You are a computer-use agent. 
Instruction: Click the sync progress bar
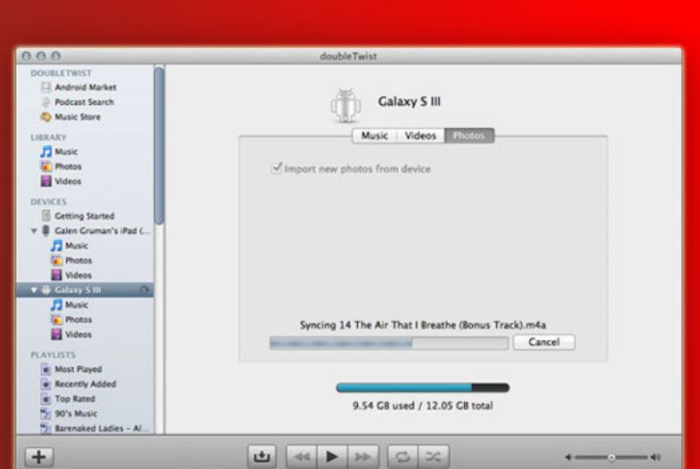pos(389,343)
